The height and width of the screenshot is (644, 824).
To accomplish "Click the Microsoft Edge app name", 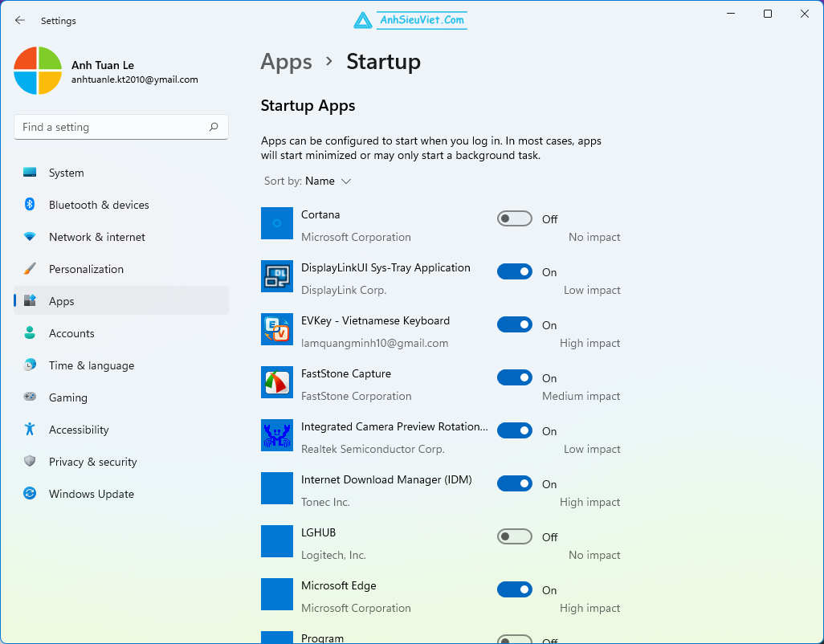I will pyautogui.click(x=338, y=585).
